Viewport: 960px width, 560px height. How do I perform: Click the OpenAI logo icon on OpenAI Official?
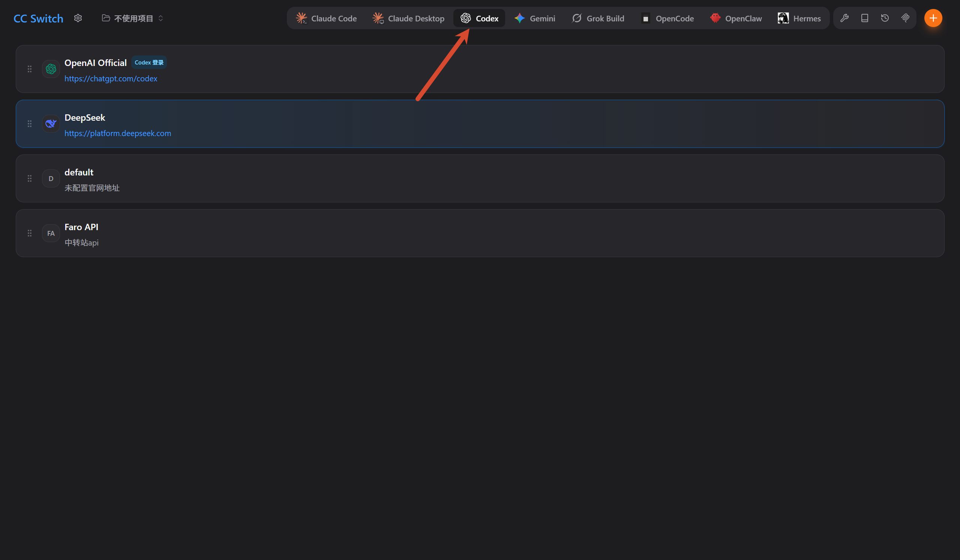[51, 69]
